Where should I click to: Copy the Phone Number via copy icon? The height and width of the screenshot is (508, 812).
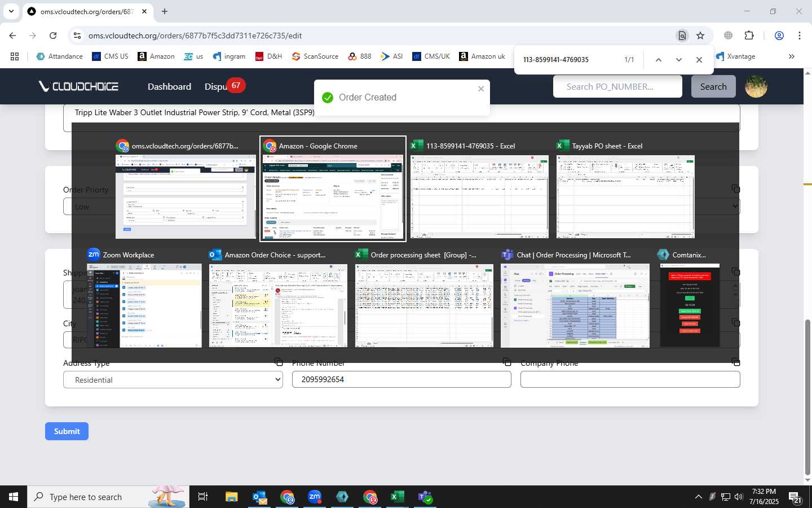(x=507, y=362)
